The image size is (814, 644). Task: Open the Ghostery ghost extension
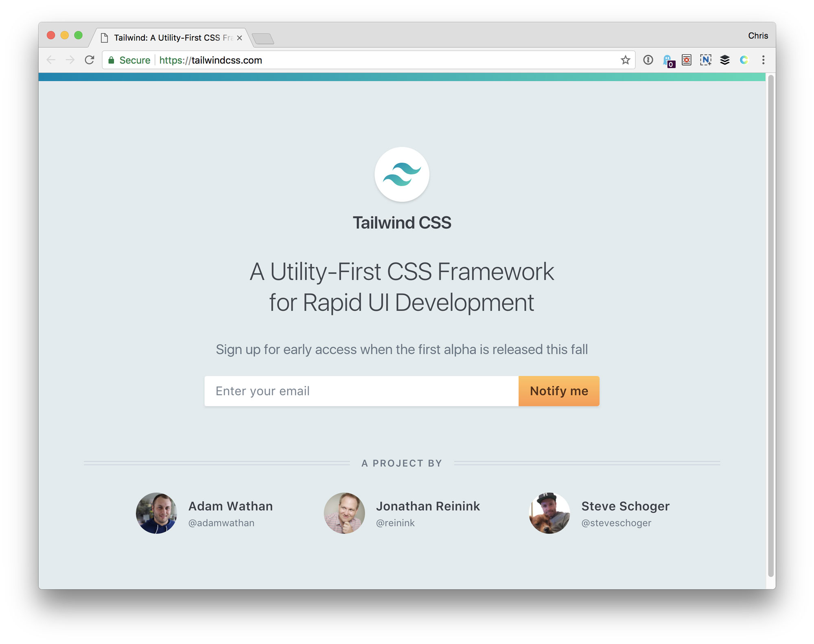(x=668, y=61)
